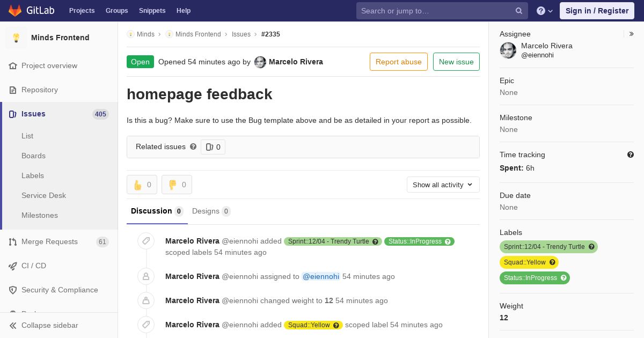Give a thumbs down reaction

[x=177, y=185]
